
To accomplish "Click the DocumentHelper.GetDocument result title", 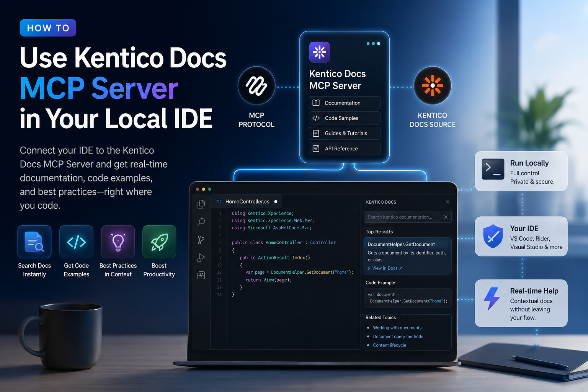I will [x=401, y=244].
